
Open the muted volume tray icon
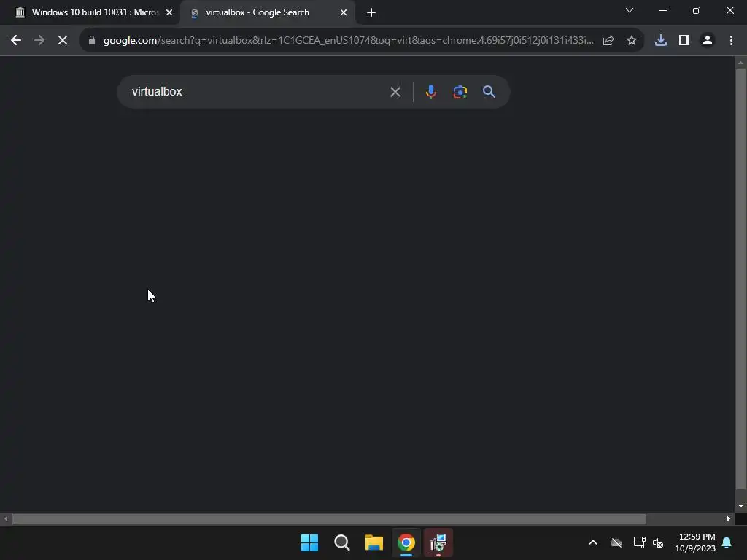pyautogui.click(x=658, y=542)
